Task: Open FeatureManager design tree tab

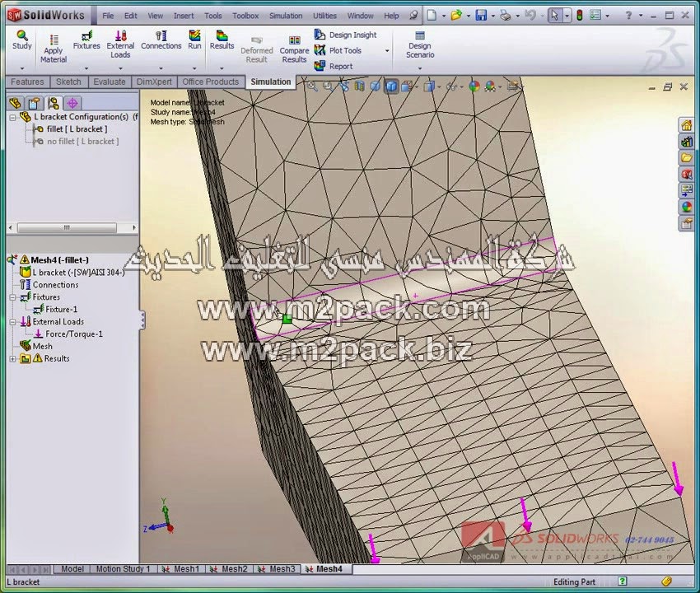Action: 15,104
